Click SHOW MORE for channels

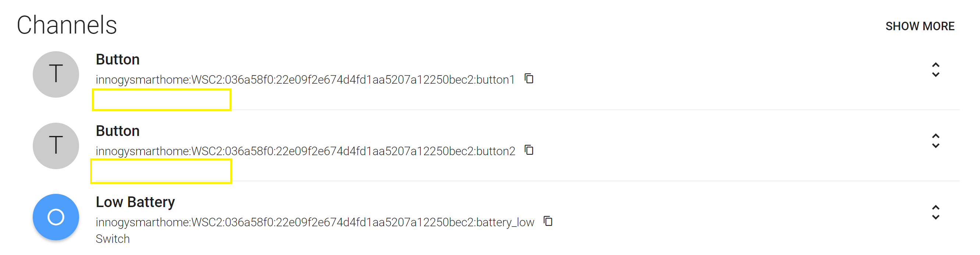tap(920, 26)
